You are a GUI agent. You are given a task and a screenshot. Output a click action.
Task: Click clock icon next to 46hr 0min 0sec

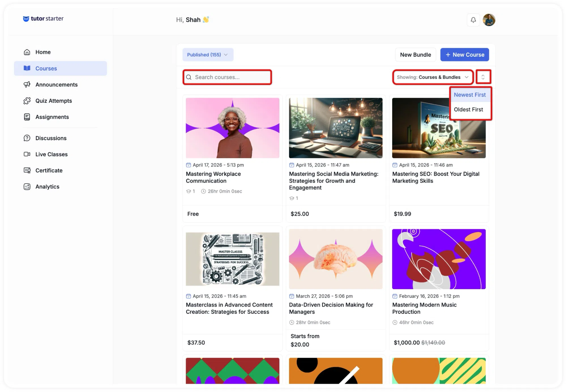coord(395,322)
